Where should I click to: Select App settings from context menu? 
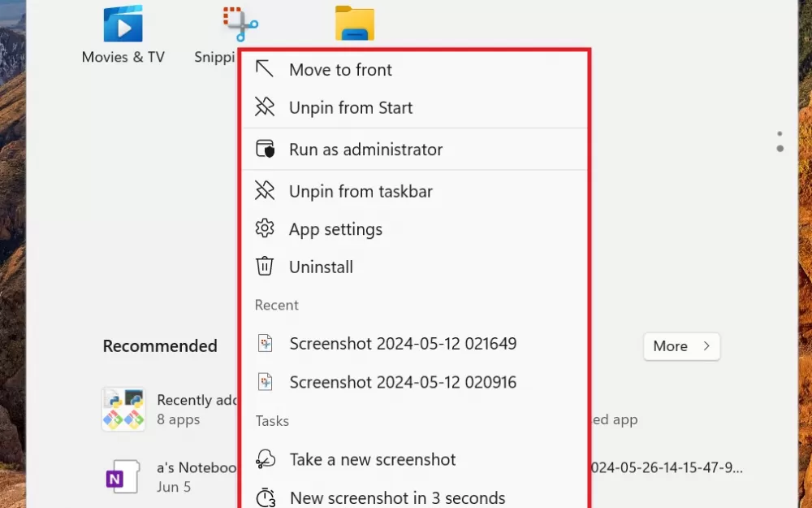tap(335, 229)
